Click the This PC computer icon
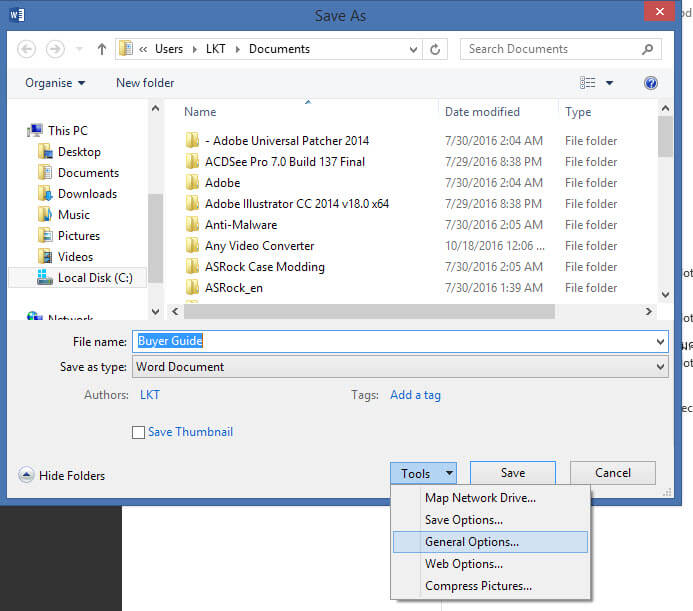Image resolution: width=693 pixels, height=611 pixels. (x=35, y=130)
